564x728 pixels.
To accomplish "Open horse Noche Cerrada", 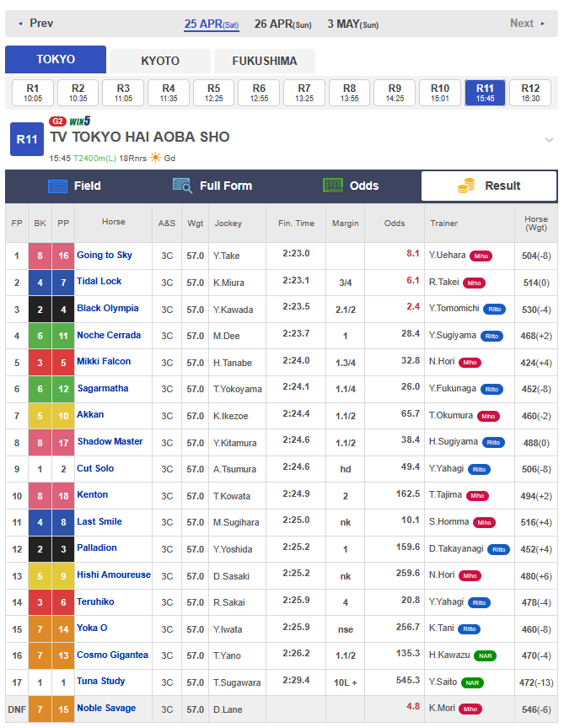I will pyautogui.click(x=109, y=335).
